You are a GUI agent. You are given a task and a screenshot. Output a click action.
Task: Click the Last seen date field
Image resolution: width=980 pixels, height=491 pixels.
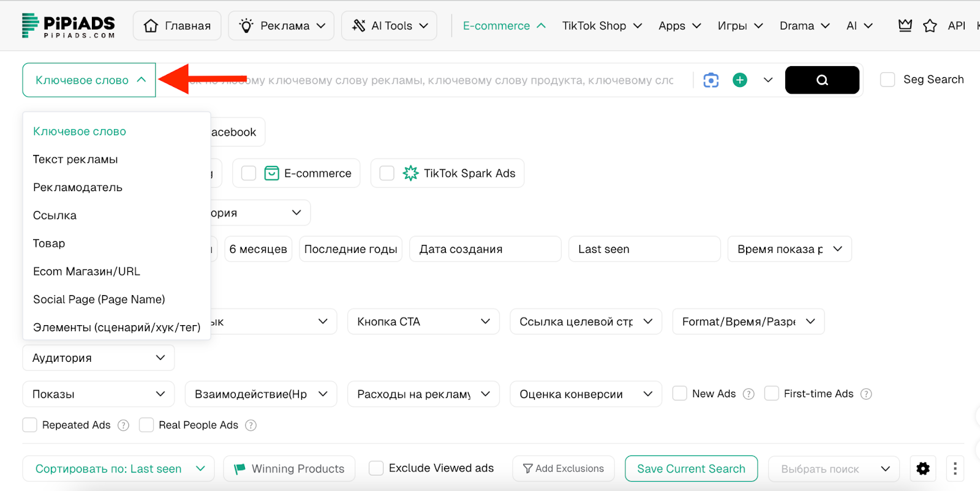coord(644,249)
